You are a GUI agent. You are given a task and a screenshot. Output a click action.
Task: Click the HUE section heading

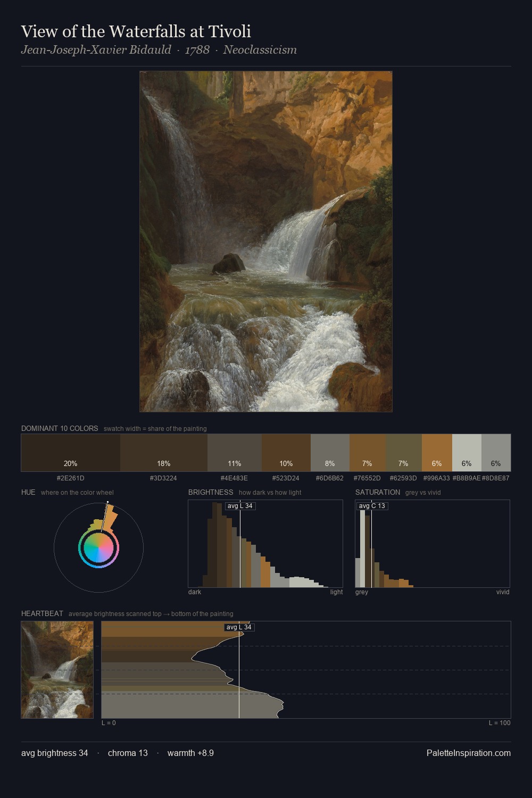pos(28,492)
